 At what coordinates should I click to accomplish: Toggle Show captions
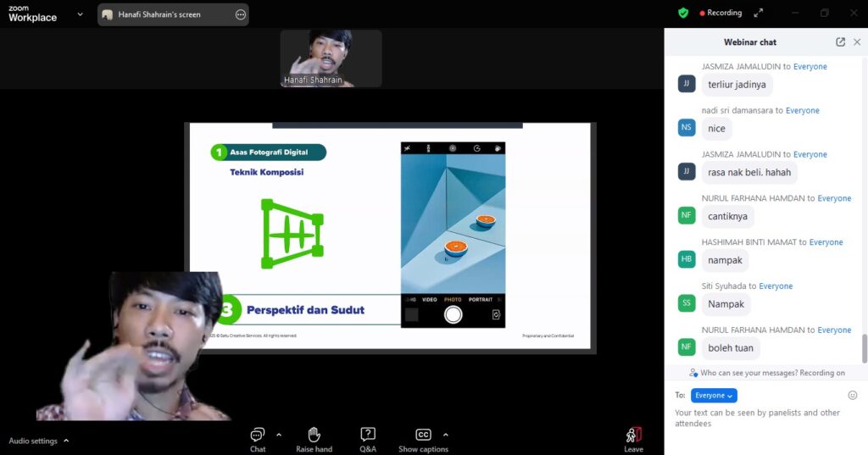click(x=423, y=440)
